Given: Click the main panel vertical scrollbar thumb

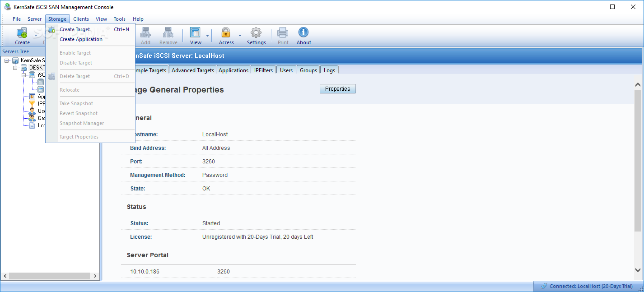Looking at the screenshot, I should coord(638,161).
